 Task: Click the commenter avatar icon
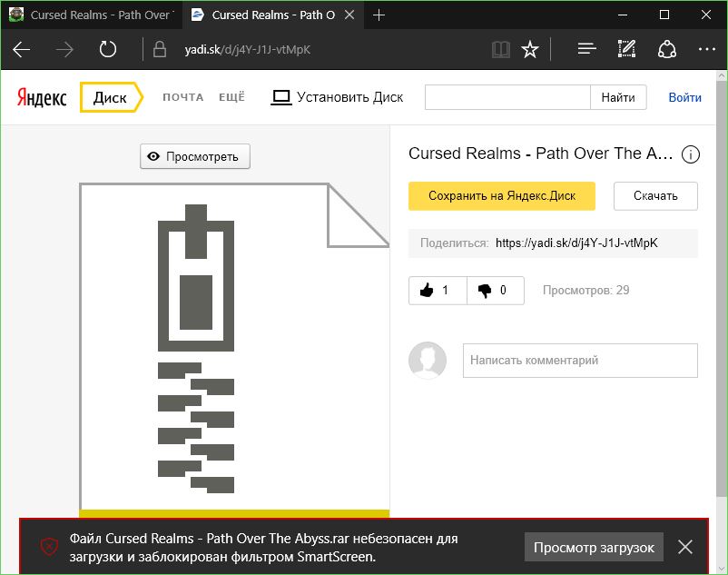[x=428, y=361]
